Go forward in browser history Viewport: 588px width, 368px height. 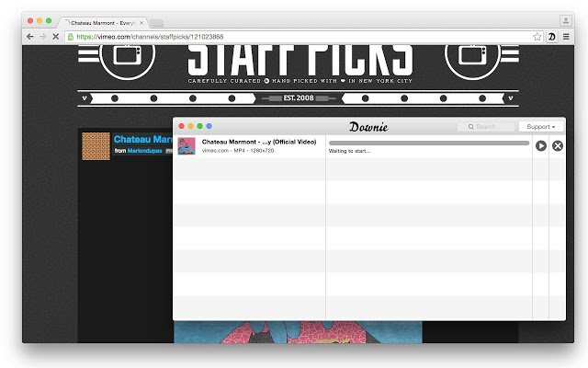tap(43, 37)
